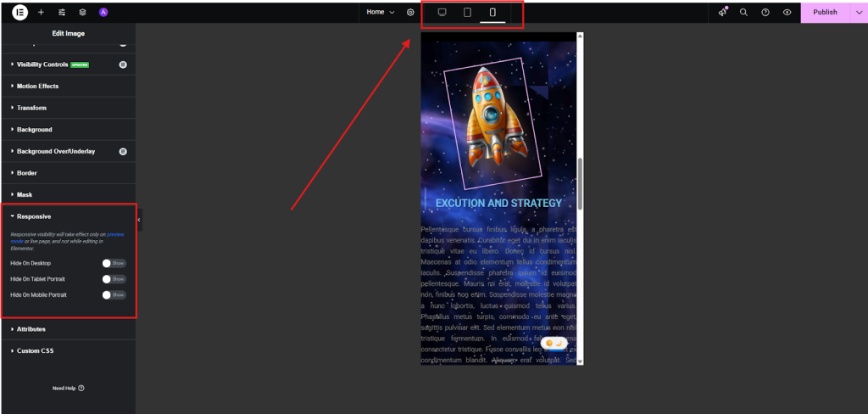This screenshot has height=414, width=868.
Task: Select the rocket image in preview
Action: point(492,123)
